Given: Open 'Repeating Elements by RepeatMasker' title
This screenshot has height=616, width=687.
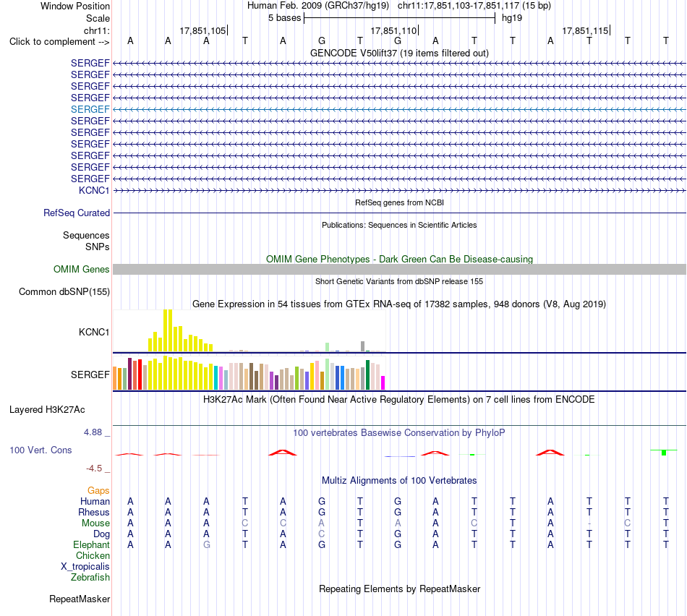Looking at the screenshot, I should point(399,589).
